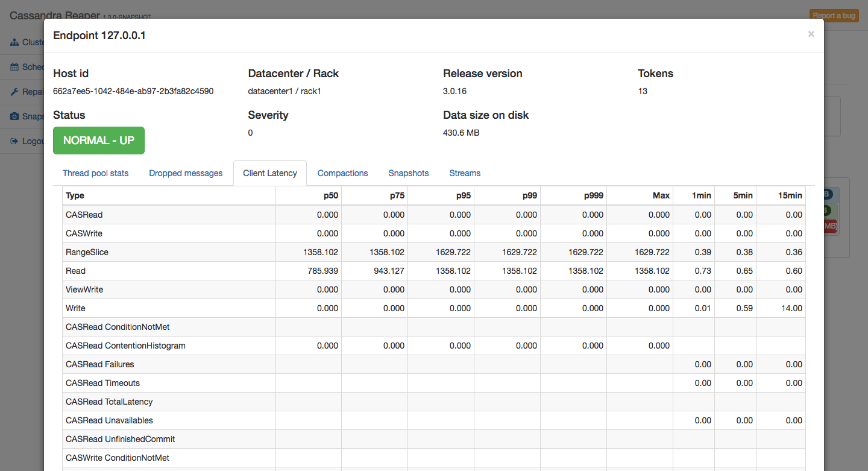Go to the Snapshots tab
Viewport: 868px width, 471px height.
[409, 173]
